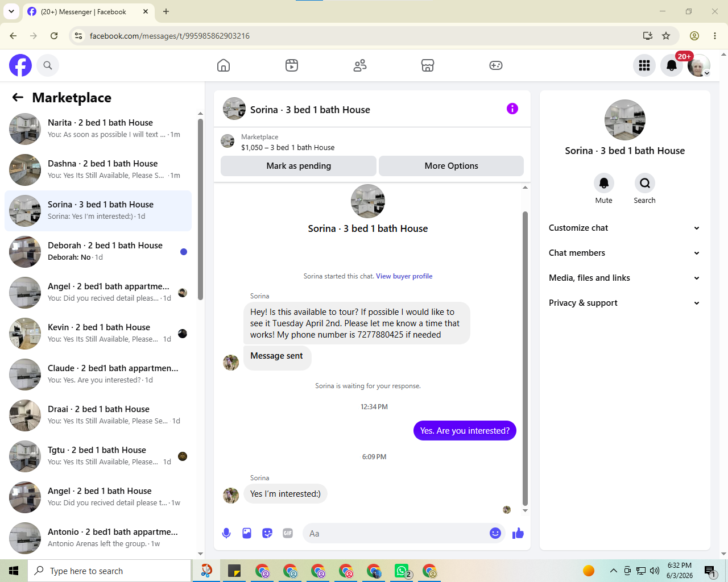
Task: Open the Reels video icon
Action: point(292,65)
